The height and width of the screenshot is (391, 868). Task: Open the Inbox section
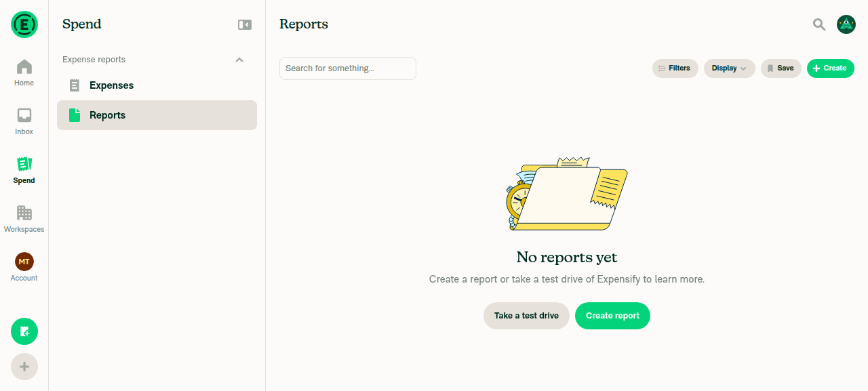24,122
